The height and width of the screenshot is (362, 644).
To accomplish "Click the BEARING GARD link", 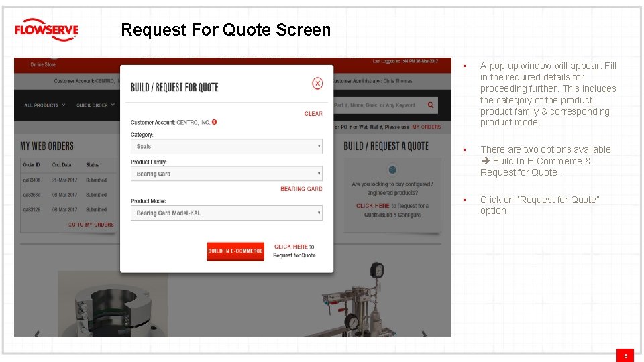I will click(x=301, y=189).
